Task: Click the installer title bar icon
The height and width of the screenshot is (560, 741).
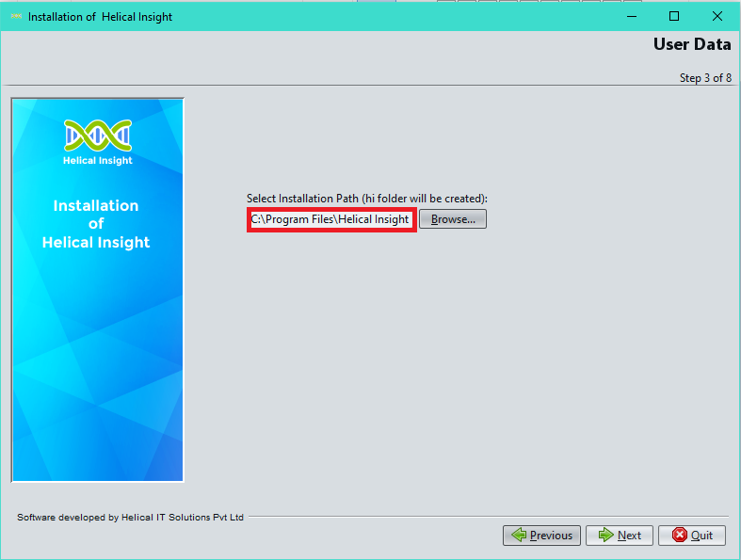Action: [x=16, y=17]
